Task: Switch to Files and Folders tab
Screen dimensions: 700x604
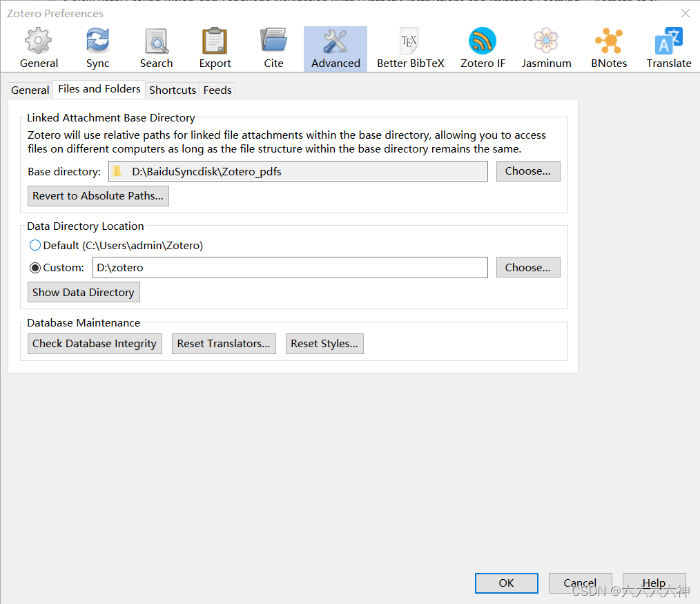Action: [99, 89]
